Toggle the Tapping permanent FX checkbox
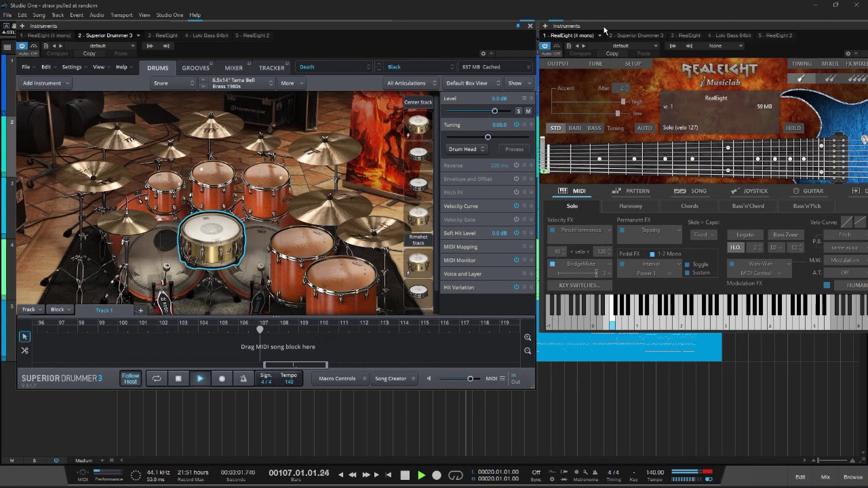This screenshot has height=488, width=868. pyautogui.click(x=621, y=230)
